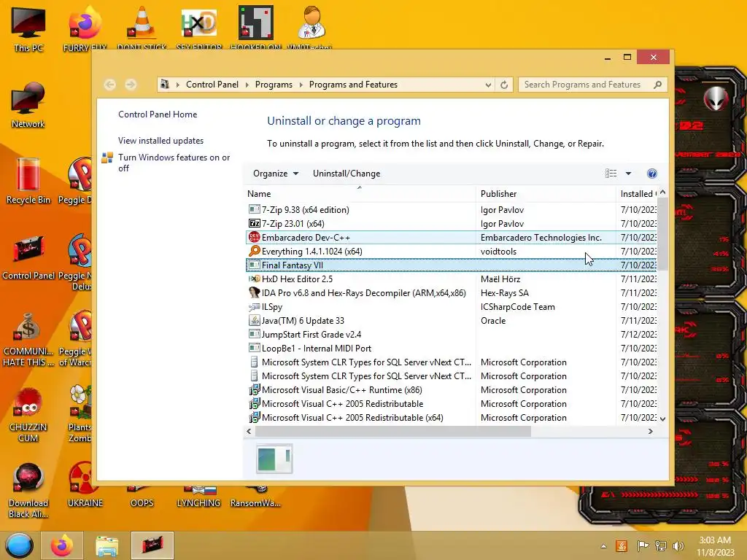This screenshot has height=560, width=747.
Task: Open the Firefox desktop shortcut labeled FURRY
Action: pos(85,28)
